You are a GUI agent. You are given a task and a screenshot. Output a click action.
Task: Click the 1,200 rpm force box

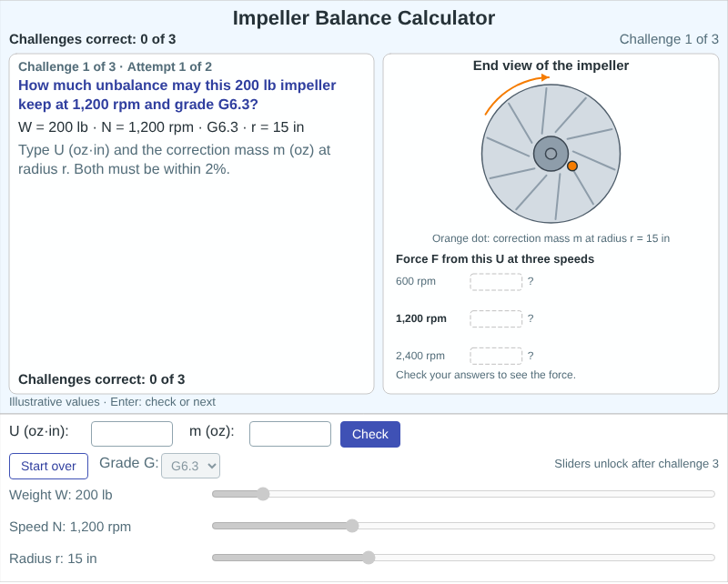496,319
